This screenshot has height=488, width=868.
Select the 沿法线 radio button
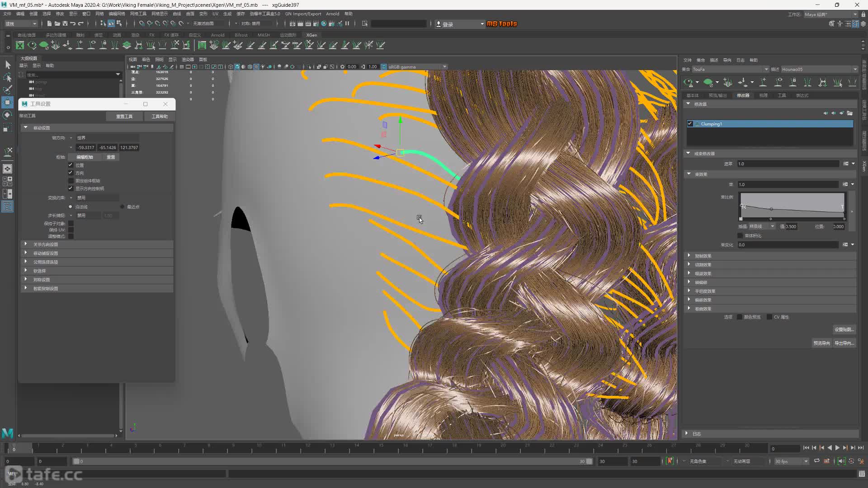(x=71, y=206)
